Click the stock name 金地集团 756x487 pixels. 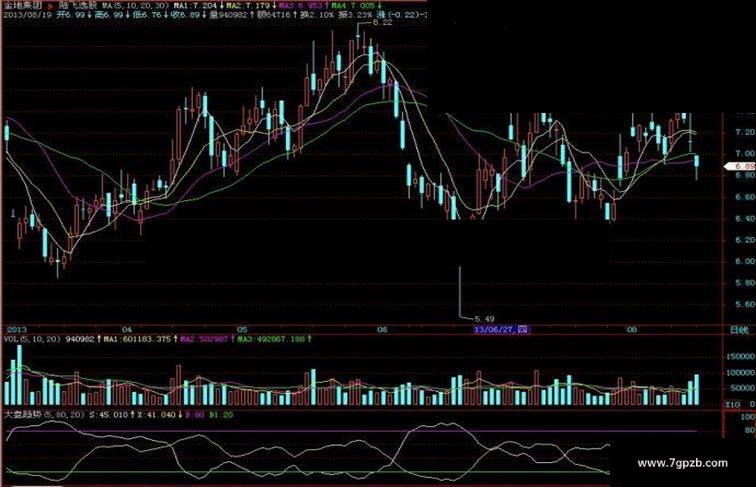tap(23, 6)
